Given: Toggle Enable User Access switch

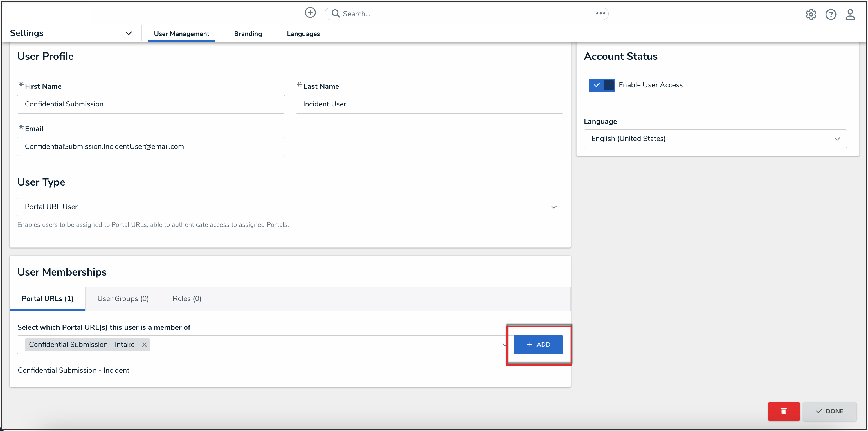Looking at the screenshot, I should [x=602, y=85].
